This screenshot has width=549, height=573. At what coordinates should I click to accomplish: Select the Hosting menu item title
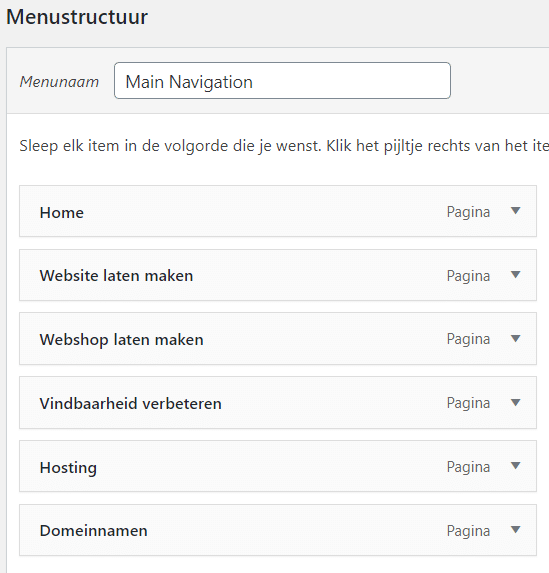click(x=68, y=468)
